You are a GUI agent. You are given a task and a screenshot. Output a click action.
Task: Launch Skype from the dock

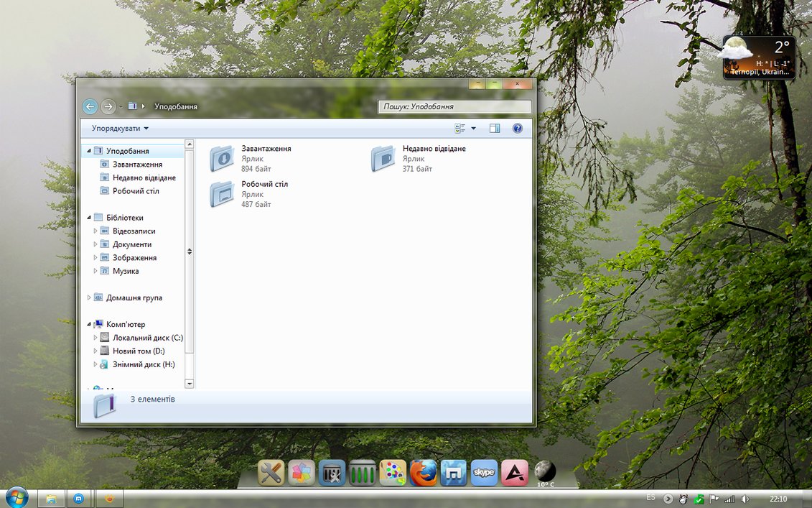click(x=485, y=473)
